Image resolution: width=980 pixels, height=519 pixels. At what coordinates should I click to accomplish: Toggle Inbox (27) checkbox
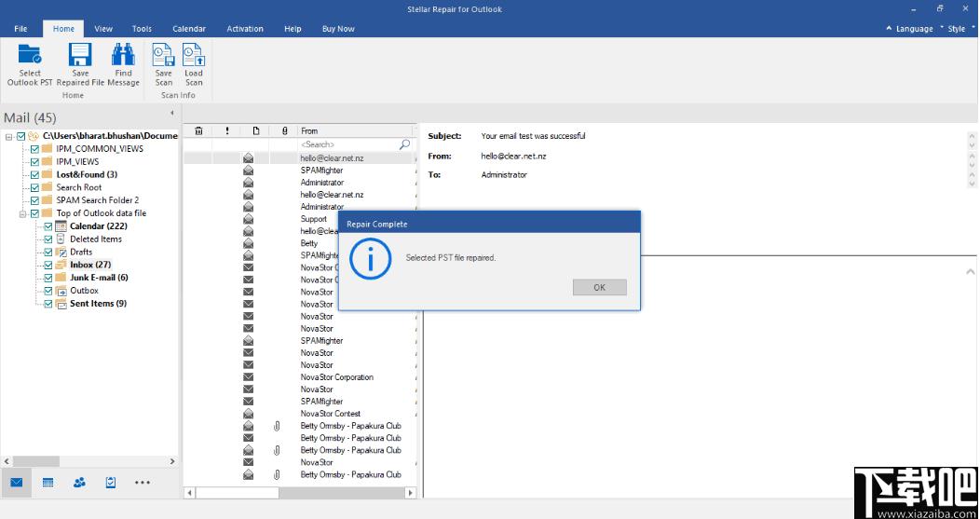pyautogui.click(x=48, y=266)
